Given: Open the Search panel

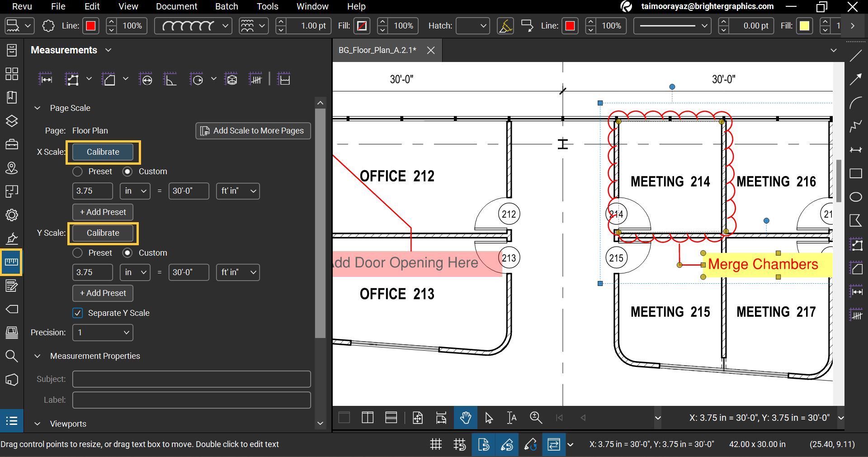Looking at the screenshot, I should 12,356.
